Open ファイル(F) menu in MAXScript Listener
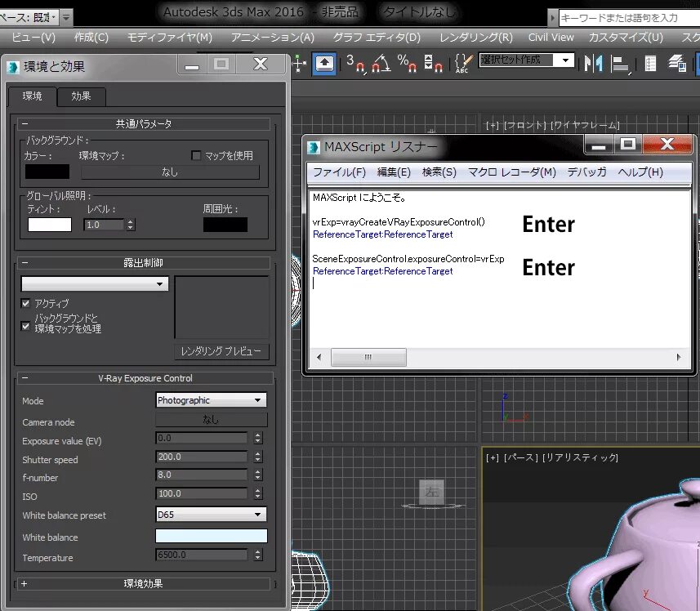 pyautogui.click(x=339, y=172)
